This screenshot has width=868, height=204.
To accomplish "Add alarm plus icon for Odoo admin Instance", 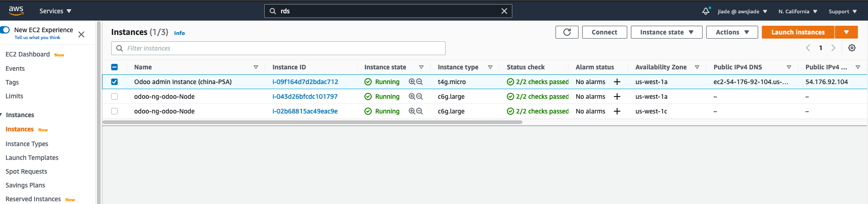I will pyautogui.click(x=617, y=82).
